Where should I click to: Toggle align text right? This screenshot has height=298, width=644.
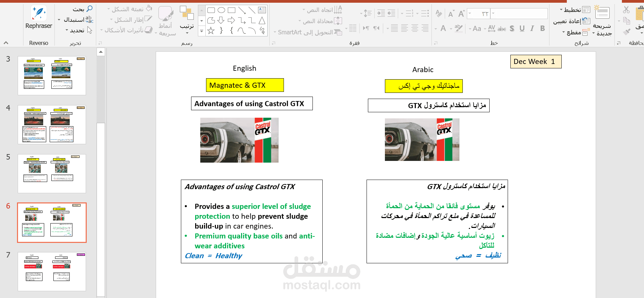pyautogui.click(x=425, y=28)
